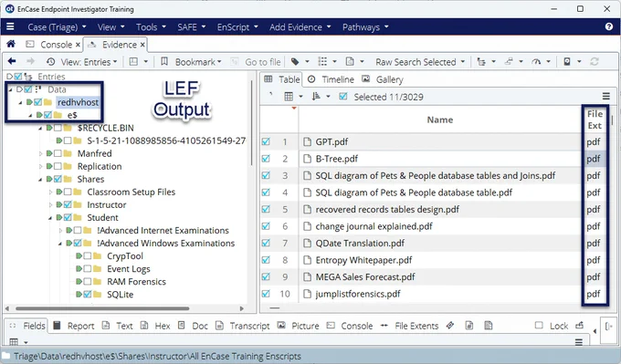This screenshot has height=364, width=621.
Task: Select the SQLite folder in tree
Action: click(120, 295)
